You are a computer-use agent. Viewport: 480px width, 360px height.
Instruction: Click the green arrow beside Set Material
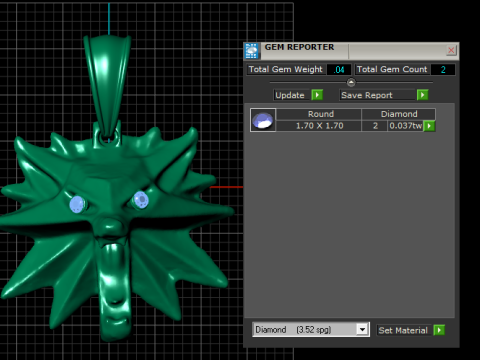coord(439,330)
